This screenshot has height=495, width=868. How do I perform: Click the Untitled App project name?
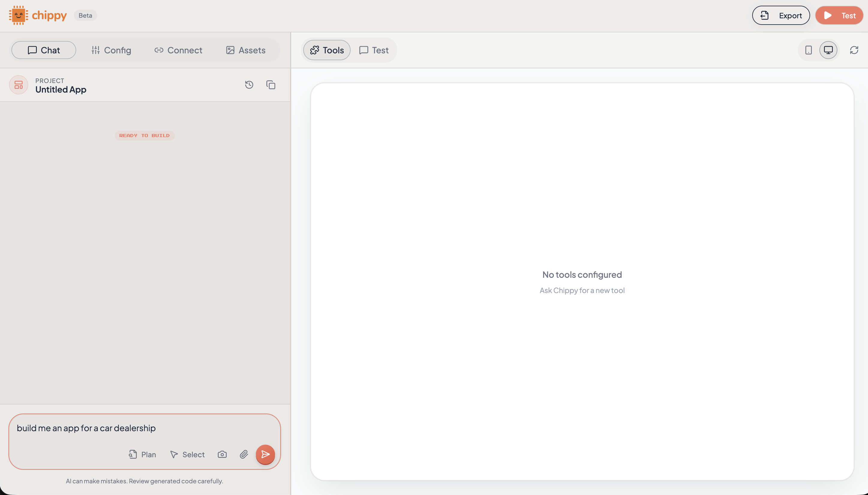(x=61, y=89)
